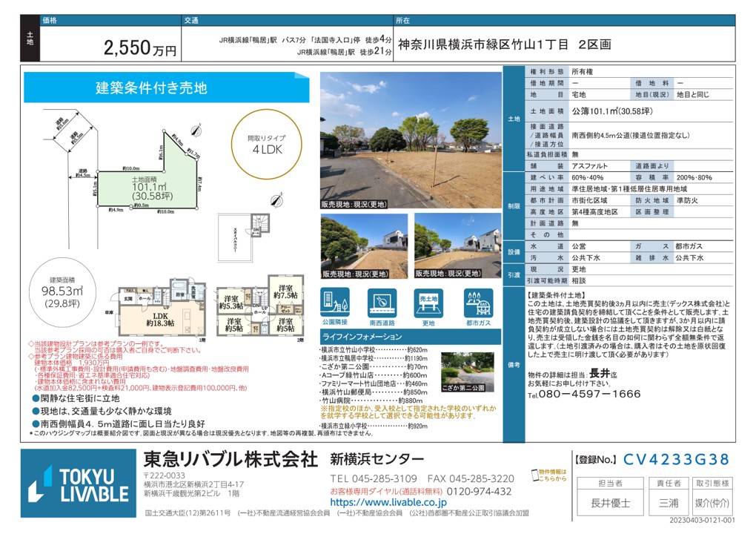
Task: Click the registration number CV4233G38
Action: (x=676, y=459)
